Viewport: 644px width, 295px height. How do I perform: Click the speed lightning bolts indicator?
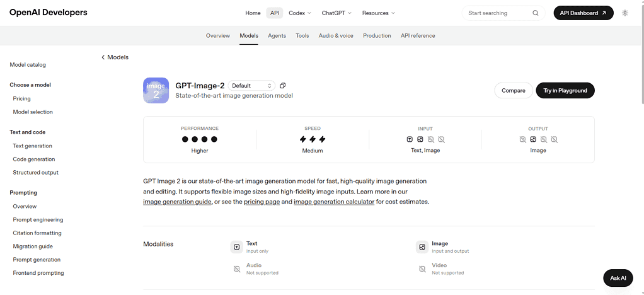point(313,139)
